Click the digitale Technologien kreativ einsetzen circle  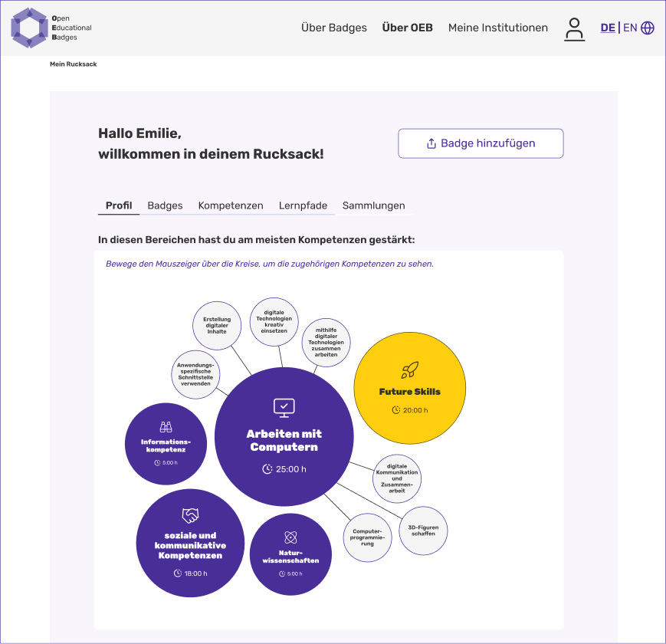[274, 322]
